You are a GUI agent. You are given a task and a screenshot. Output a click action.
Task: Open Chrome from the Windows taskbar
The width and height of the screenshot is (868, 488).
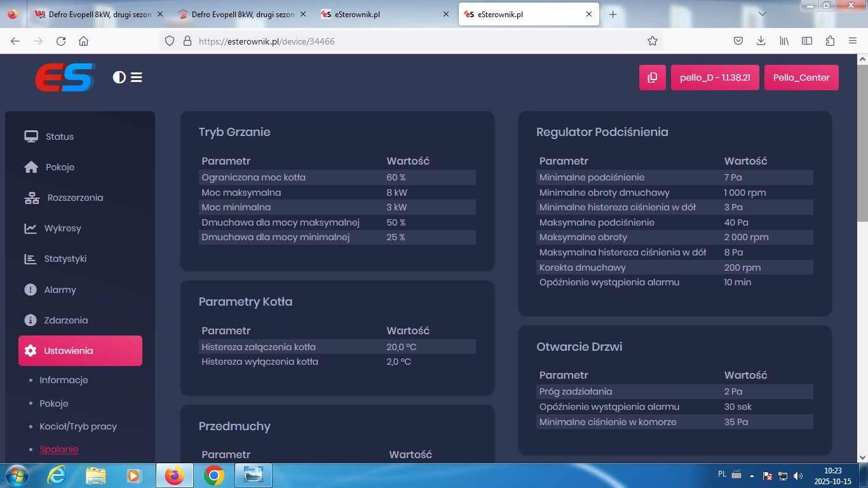pos(214,475)
